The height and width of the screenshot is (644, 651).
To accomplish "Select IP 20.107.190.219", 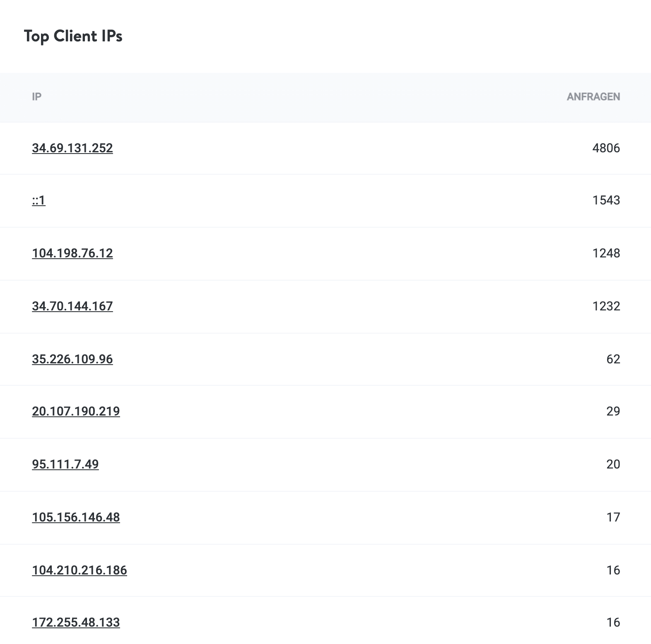I will [x=76, y=412].
